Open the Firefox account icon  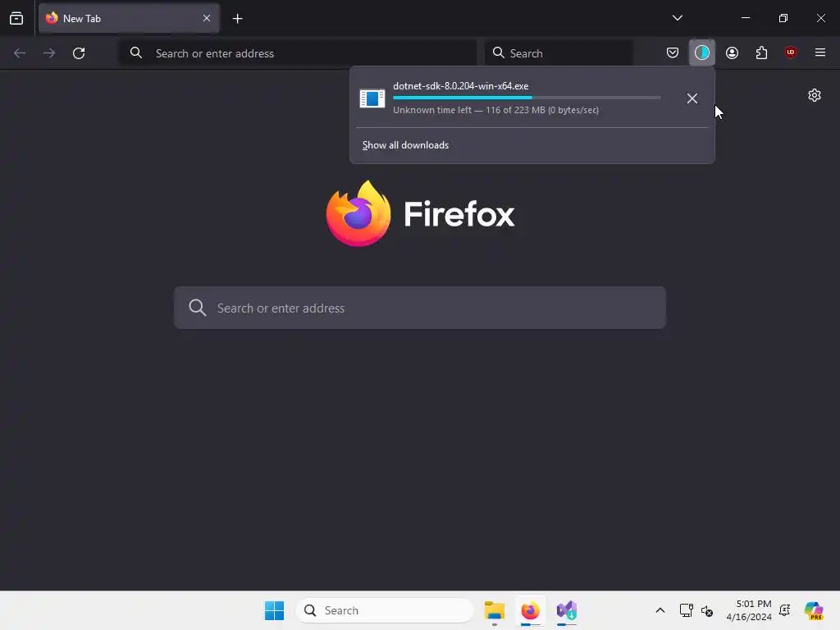[x=732, y=52]
